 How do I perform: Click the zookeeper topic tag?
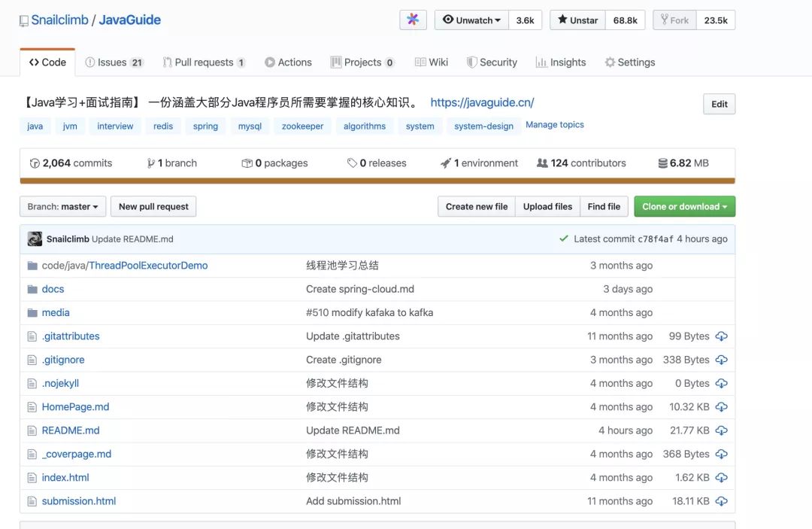[302, 126]
